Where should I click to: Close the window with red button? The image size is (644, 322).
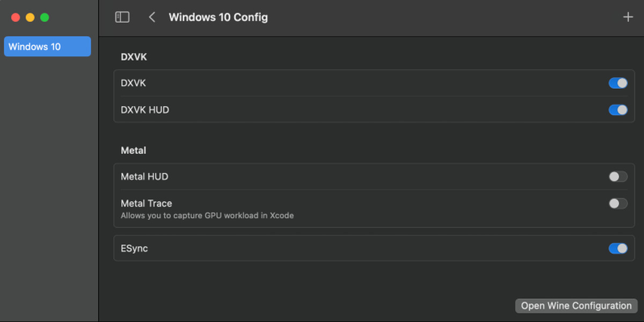tap(16, 17)
